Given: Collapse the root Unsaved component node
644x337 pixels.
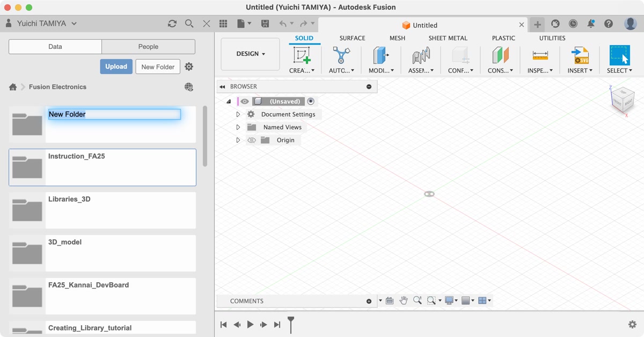Looking at the screenshot, I should pos(229,101).
